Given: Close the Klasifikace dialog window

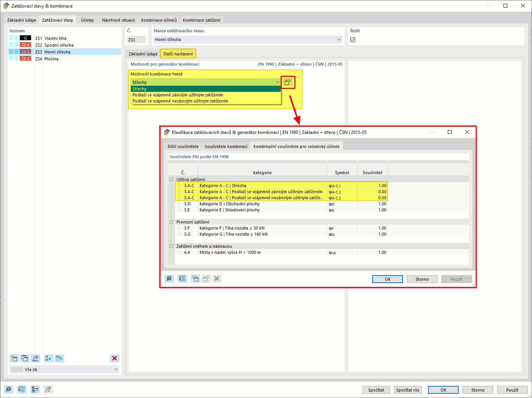Looking at the screenshot, I should pos(467,132).
